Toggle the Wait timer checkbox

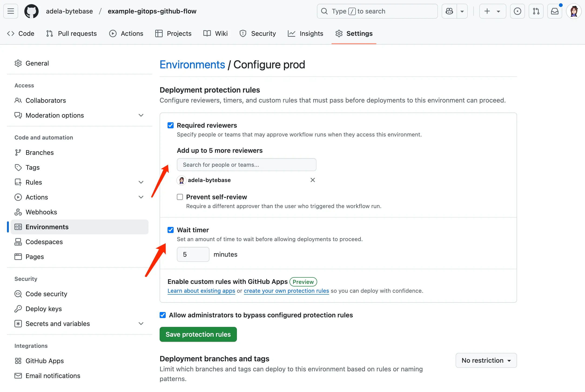pos(170,230)
